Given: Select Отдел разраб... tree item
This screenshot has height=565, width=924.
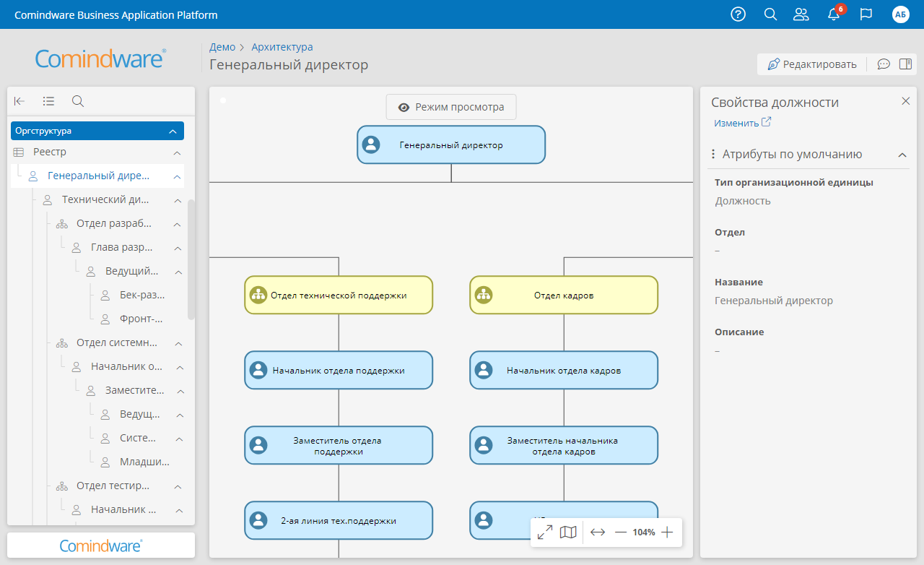Looking at the screenshot, I should pos(114,224).
